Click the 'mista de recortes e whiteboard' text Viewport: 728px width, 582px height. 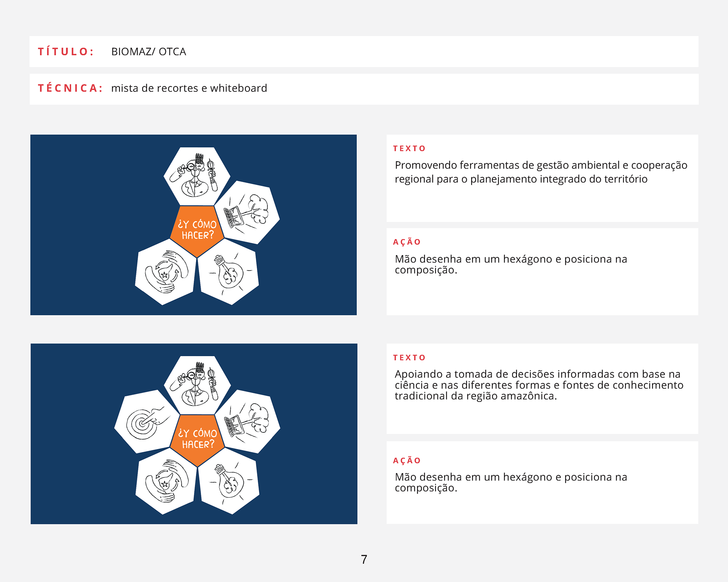[189, 88]
